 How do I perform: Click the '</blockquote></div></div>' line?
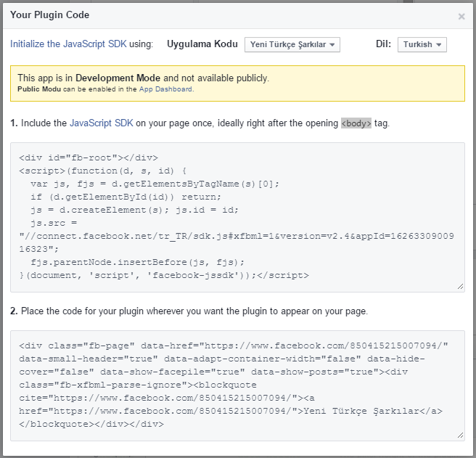click(x=91, y=424)
